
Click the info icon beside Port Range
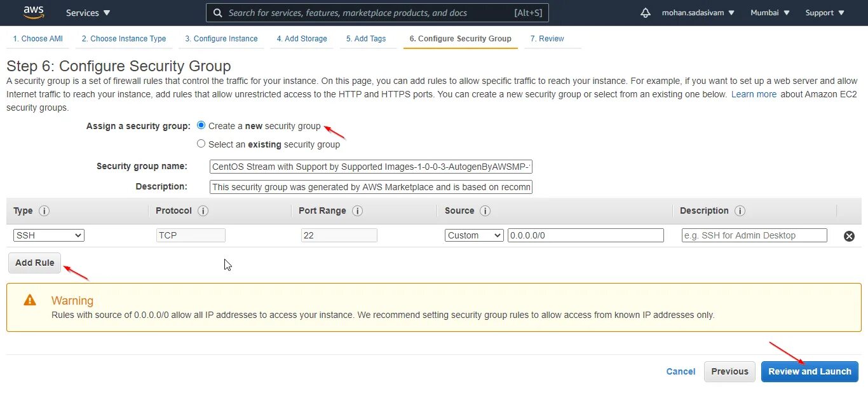pyautogui.click(x=357, y=210)
